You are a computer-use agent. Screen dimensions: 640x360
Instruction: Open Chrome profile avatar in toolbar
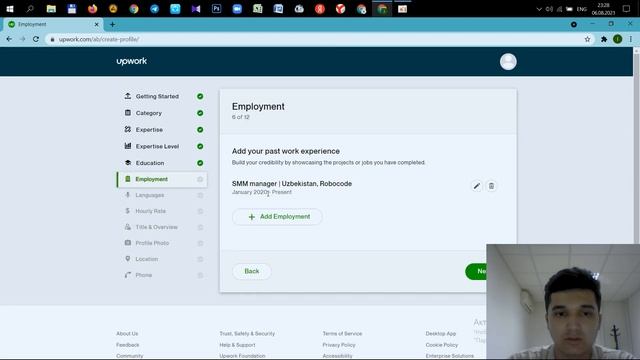618,39
